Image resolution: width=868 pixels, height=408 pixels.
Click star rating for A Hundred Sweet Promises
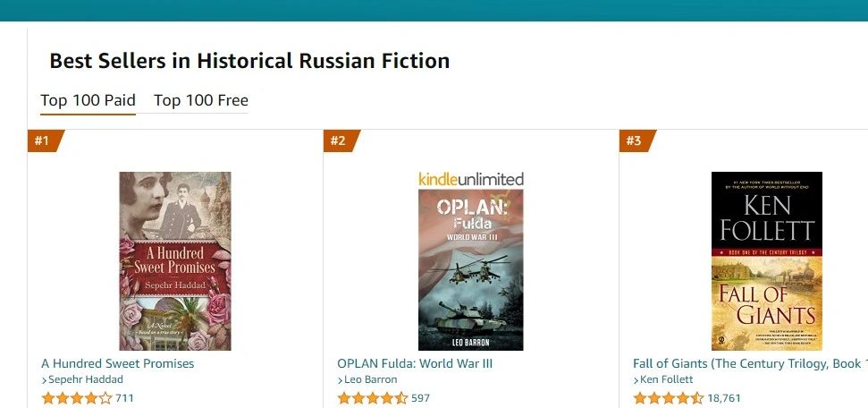click(x=77, y=398)
